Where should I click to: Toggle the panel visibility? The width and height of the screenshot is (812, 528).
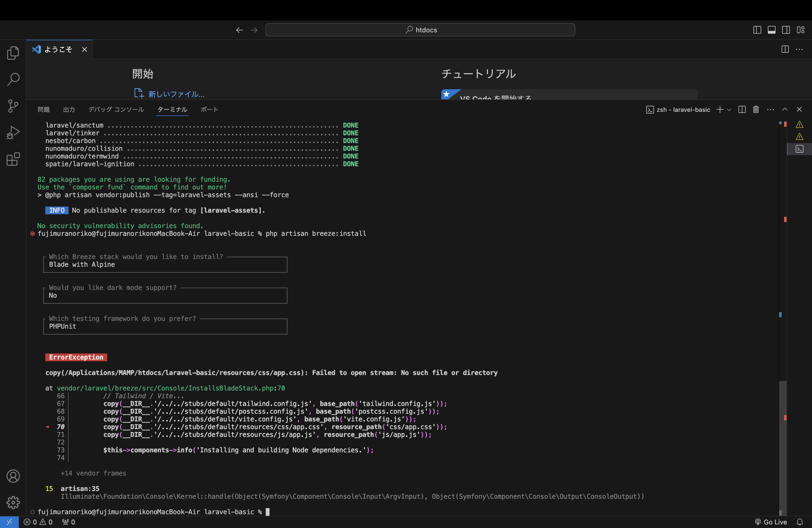click(771, 30)
